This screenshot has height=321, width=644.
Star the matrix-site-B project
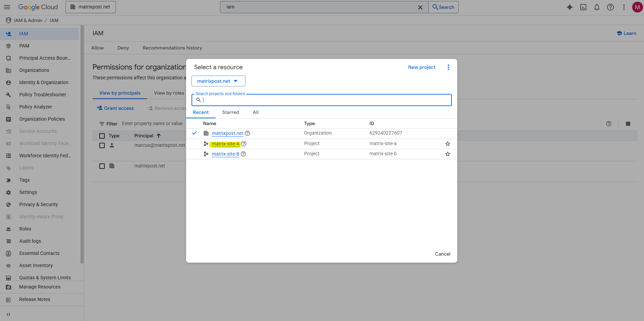pyautogui.click(x=447, y=154)
